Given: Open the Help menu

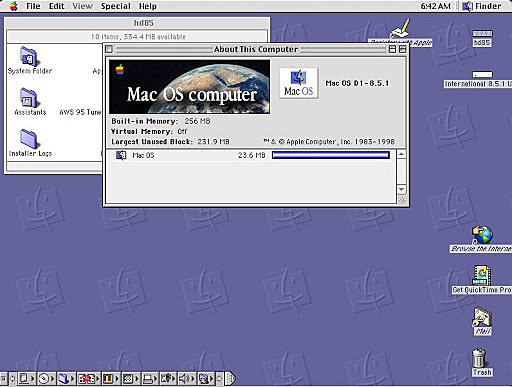Looking at the screenshot, I should (147, 6).
